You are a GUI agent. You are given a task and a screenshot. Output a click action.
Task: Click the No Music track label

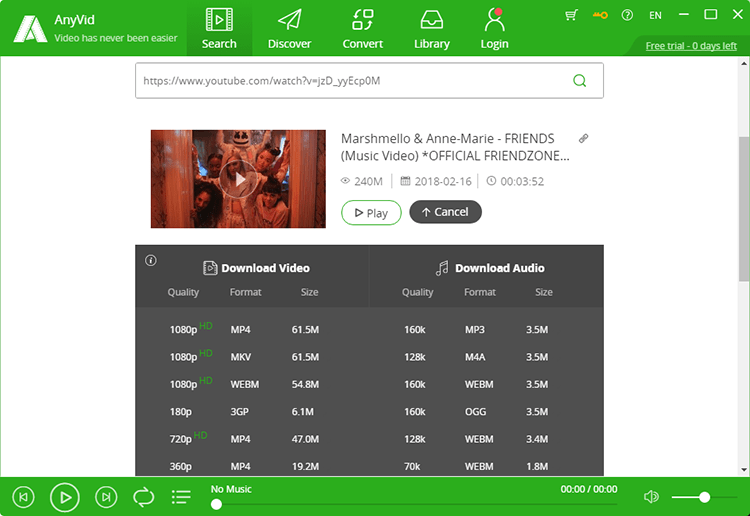231,489
